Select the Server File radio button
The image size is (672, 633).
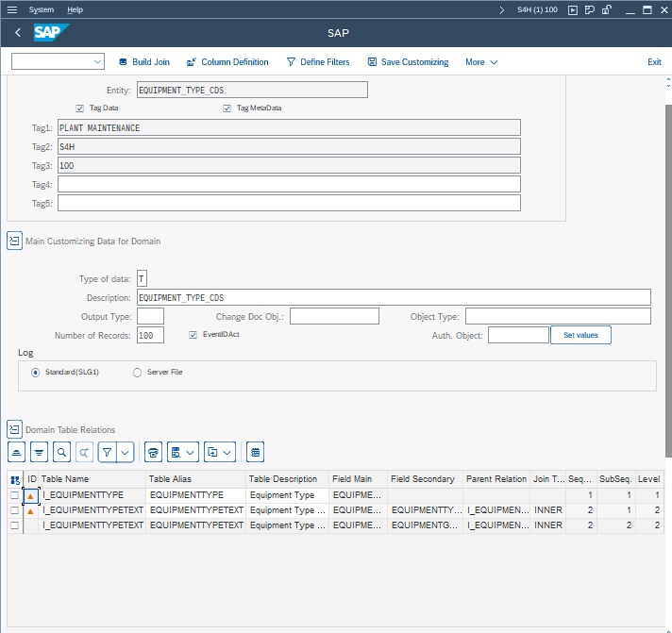138,373
